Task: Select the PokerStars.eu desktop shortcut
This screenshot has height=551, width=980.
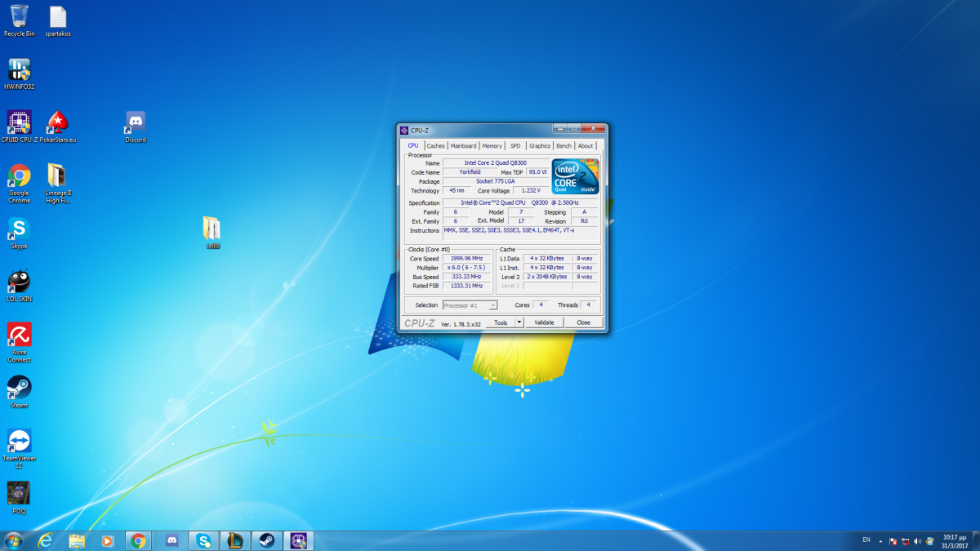Action: point(58,127)
